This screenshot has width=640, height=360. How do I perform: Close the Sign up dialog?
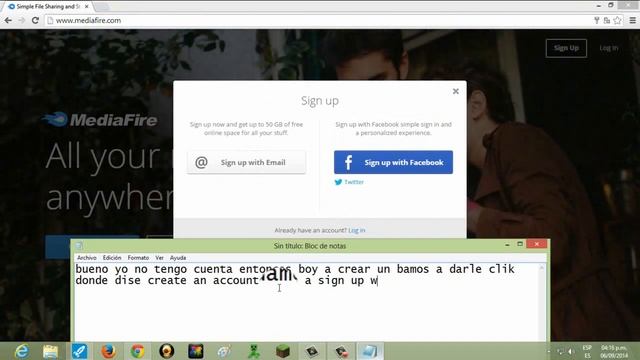[456, 91]
